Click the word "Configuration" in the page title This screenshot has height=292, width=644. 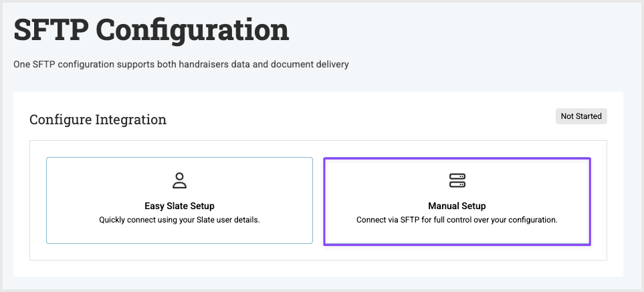[x=193, y=31]
